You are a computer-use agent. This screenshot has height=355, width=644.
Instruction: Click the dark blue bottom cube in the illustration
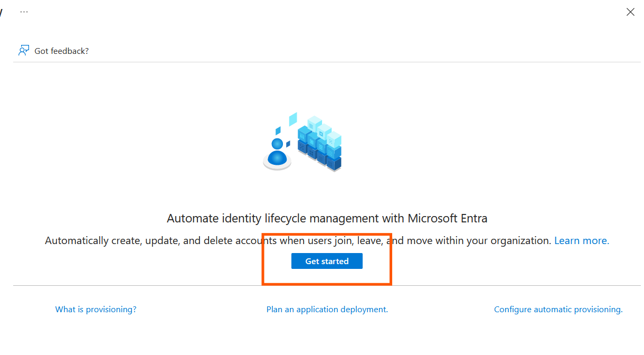334,163
